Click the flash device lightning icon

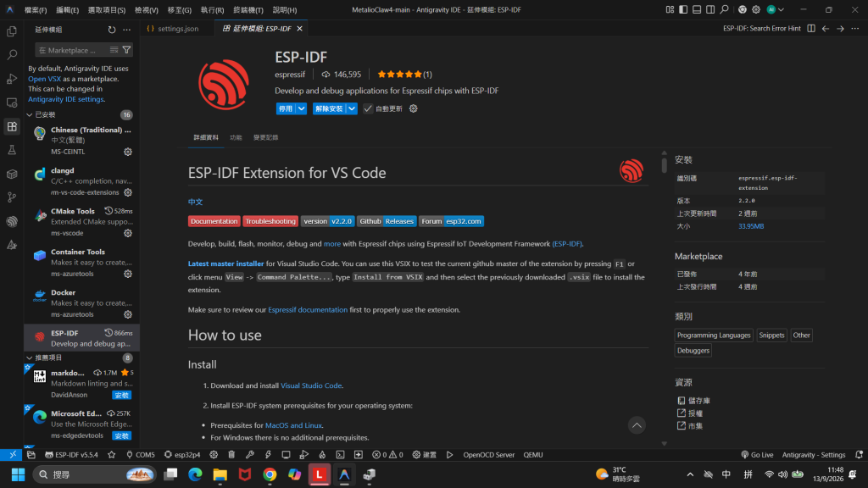pos(268,455)
